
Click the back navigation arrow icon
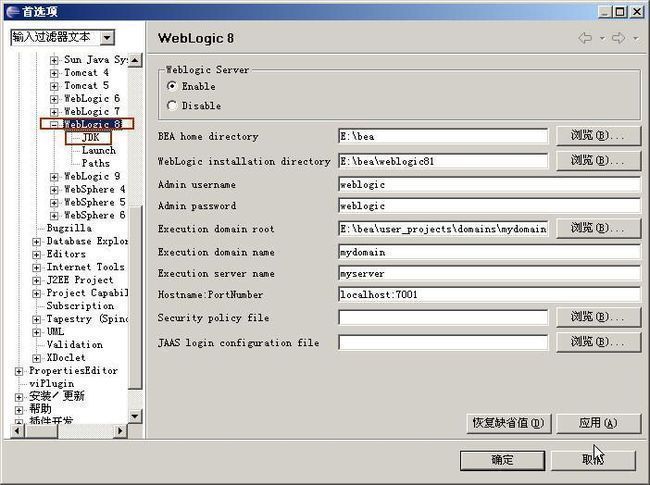[x=585, y=38]
